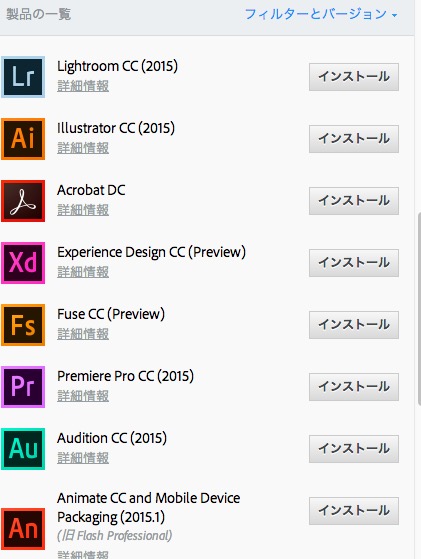The width and height of the screenshot is (421, 559).
Task: Click the vertical scrollbar thumb
Action: (419, 308)
